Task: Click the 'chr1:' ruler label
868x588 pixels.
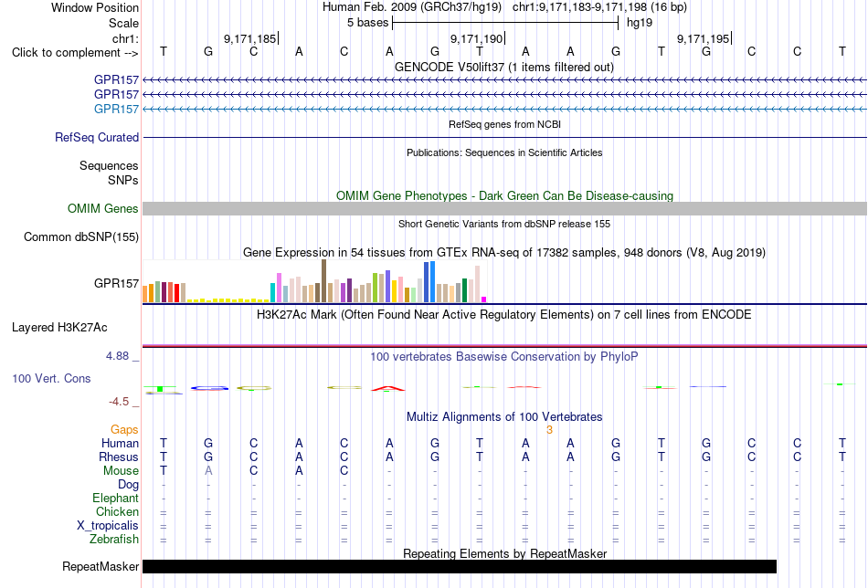Action: pyautogui.click(x=125, y=38)
